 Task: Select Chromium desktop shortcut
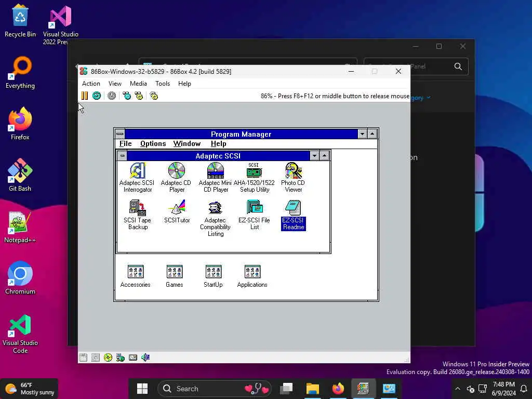[x=20, y=278]
